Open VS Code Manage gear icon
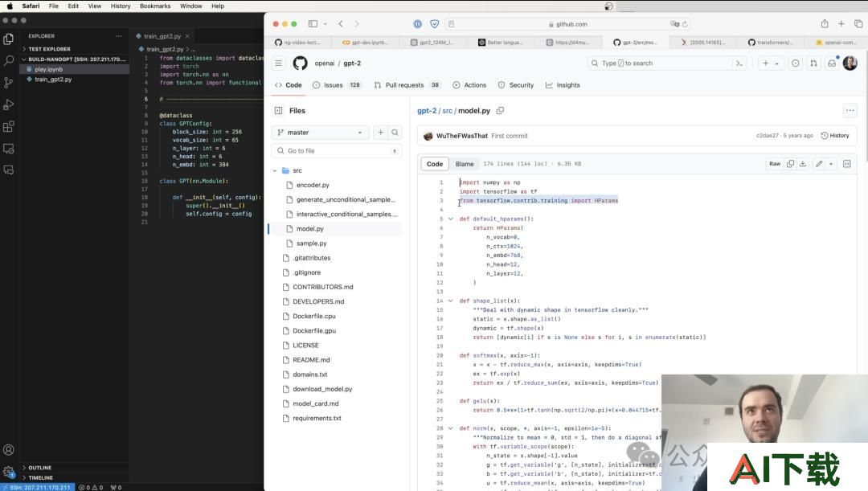 tap(8, 472)
